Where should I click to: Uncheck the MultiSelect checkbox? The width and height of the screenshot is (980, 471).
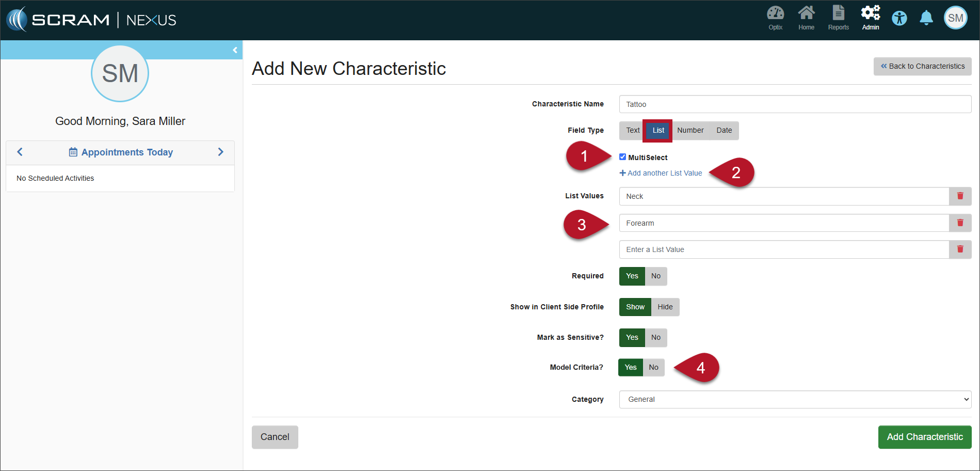coord(623,157)
